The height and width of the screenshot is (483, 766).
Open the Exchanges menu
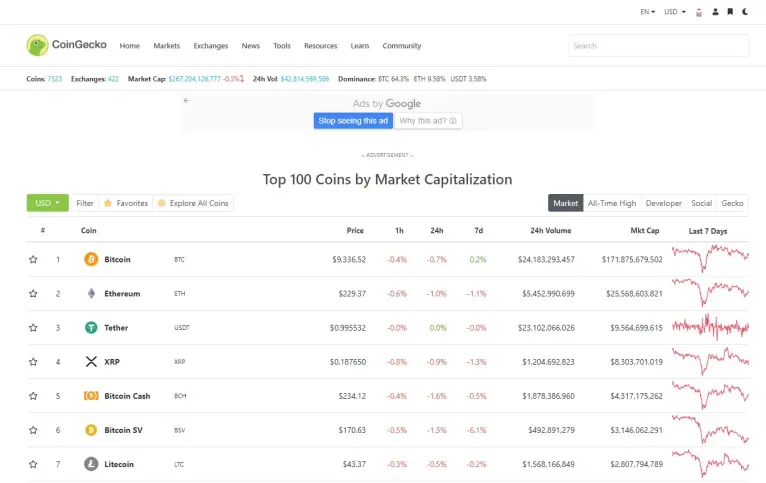[211, 45]
